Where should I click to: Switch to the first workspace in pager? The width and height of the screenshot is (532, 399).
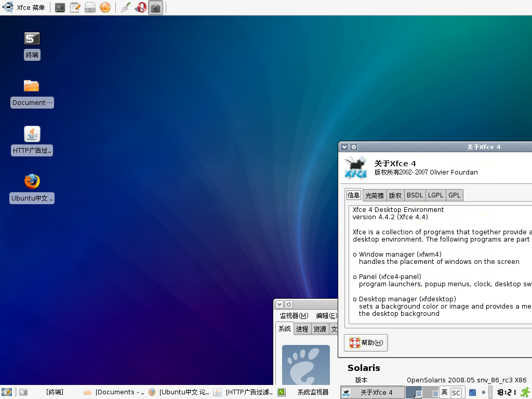pyautogui.click(x=414, y=392)
